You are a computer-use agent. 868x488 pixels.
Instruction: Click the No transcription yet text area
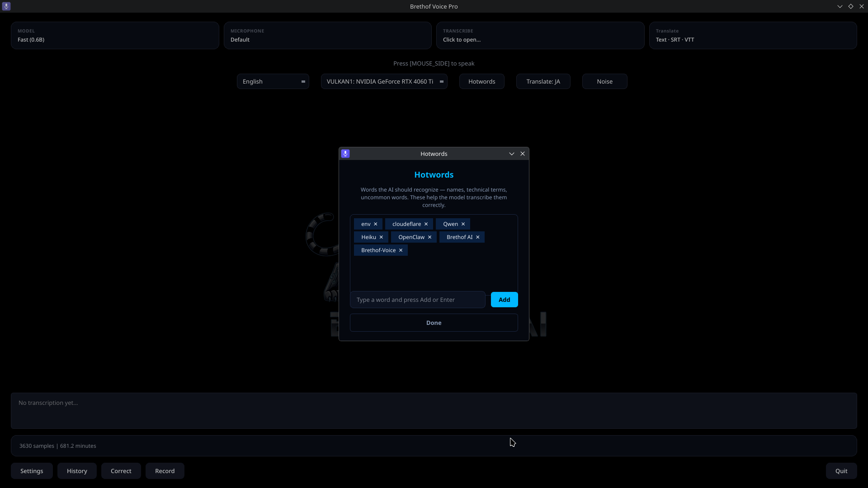tap(434, 411)
